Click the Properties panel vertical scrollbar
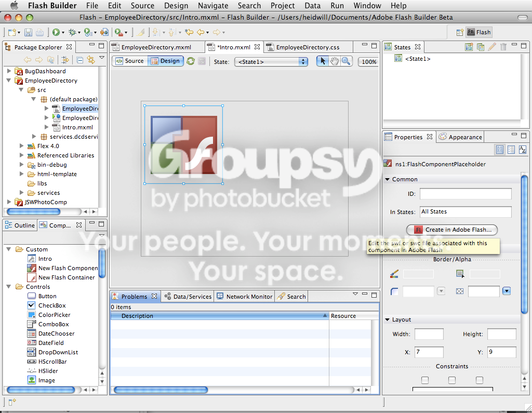532x413 pixels. [x=524, y=243]
